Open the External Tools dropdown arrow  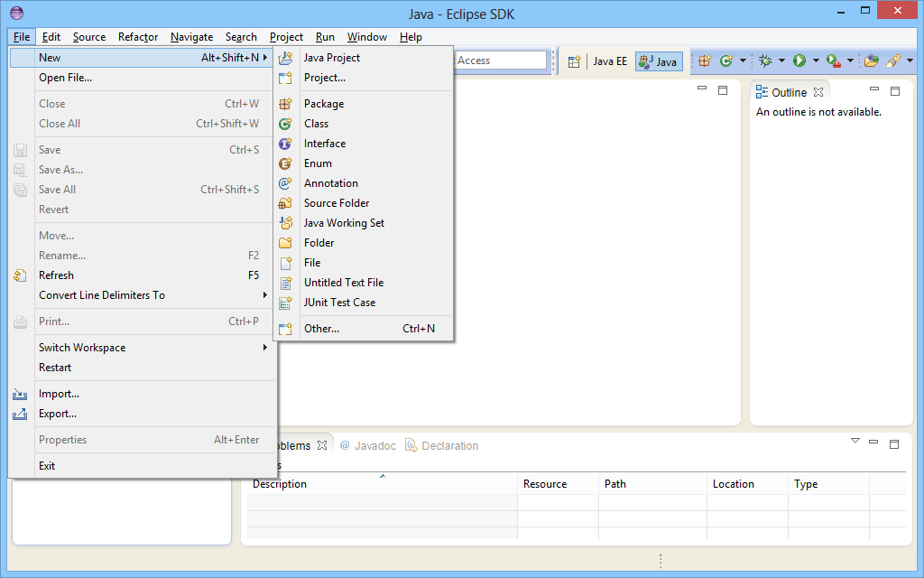(850, 61)
